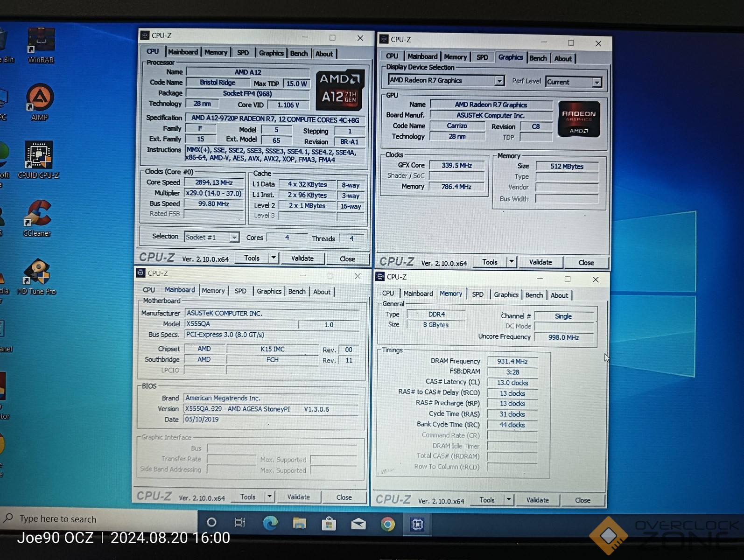Click the Task View taskbar button
The height and width of the screenshot is (560, 744).
[x=240, y=523]
